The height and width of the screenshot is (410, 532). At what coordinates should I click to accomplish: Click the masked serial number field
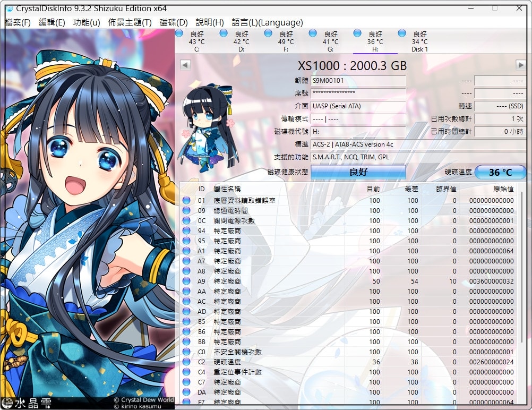[358, 93]
